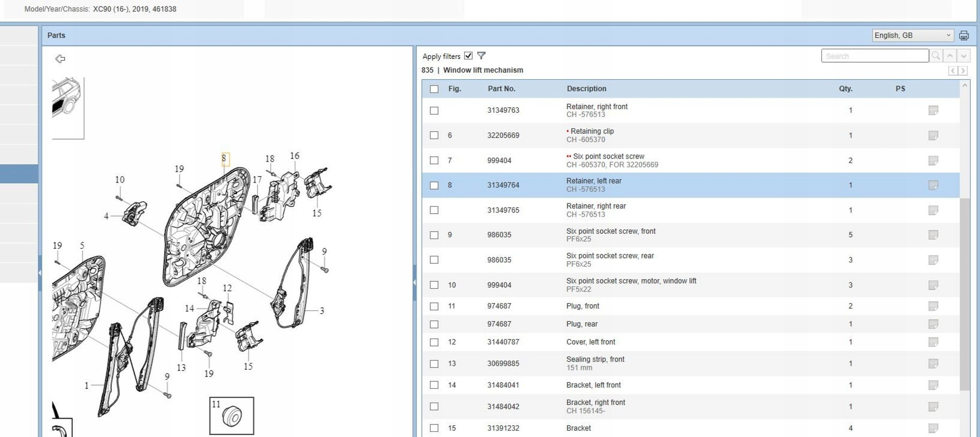
Task: Collapse the diagram panel splitter handle
Action: point(415,283)
